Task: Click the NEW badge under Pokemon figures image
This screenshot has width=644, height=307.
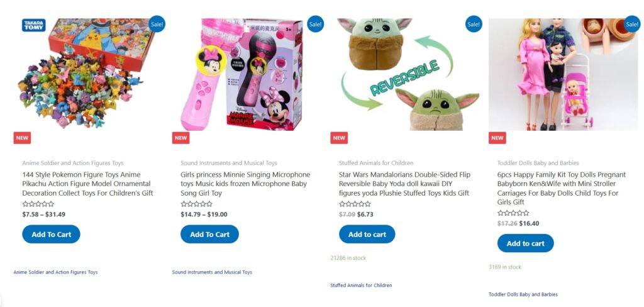Action: 22,138
